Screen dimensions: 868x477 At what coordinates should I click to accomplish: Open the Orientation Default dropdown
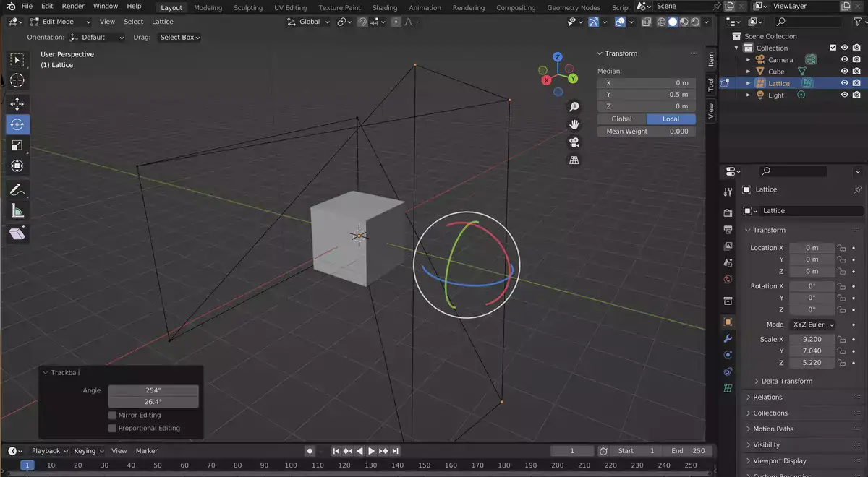(97, 37)
